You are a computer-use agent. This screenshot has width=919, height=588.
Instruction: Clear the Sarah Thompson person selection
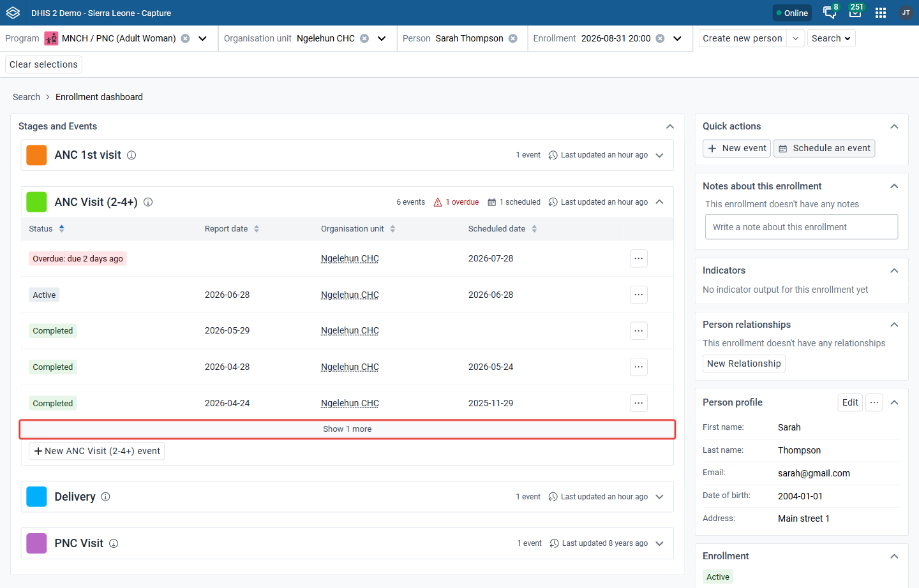pos(512,38)
